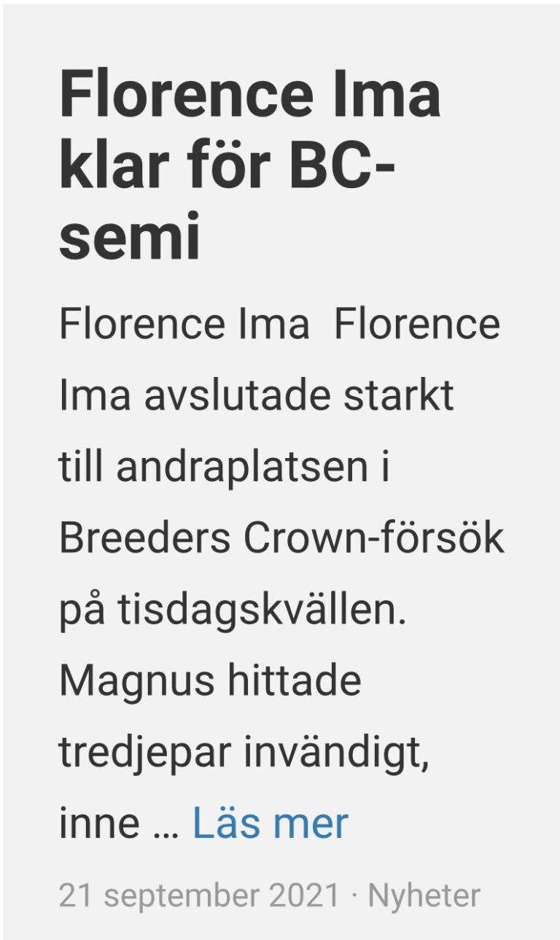Click 'klar för BC-' in the headline
The height and width of the screenshot is (940, 560).
click(227, 168)
